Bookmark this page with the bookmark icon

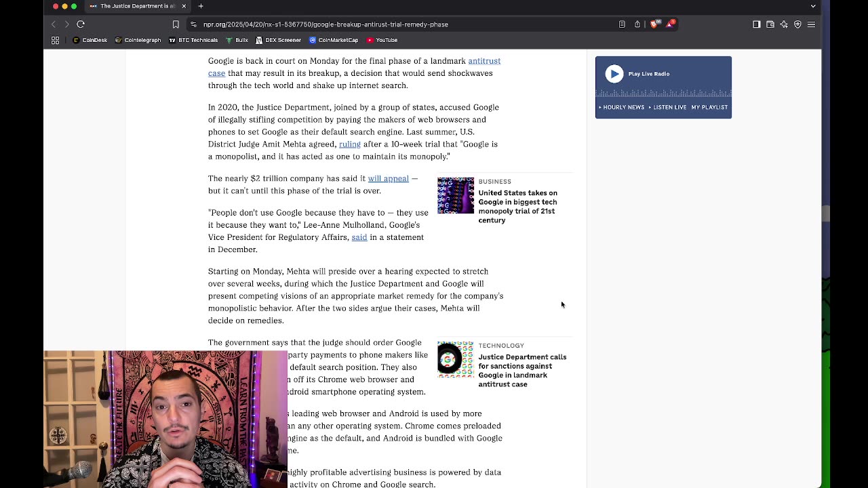click(176, 24)
